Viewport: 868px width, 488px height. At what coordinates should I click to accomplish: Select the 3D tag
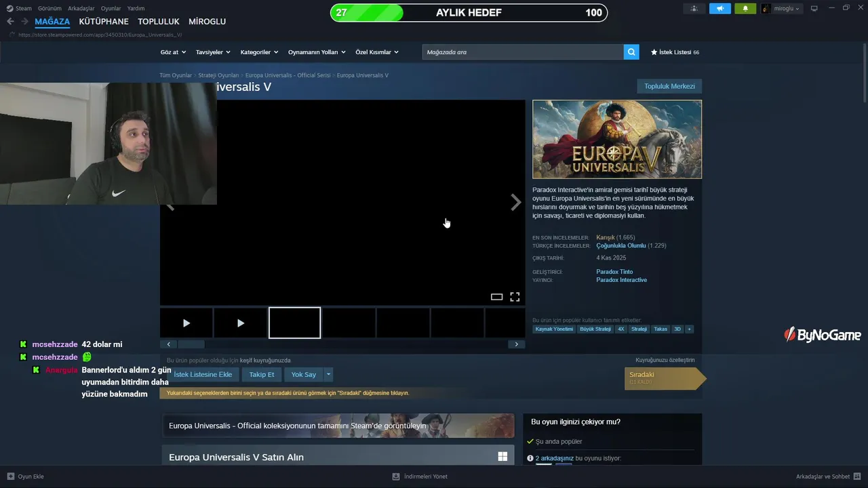677,329
